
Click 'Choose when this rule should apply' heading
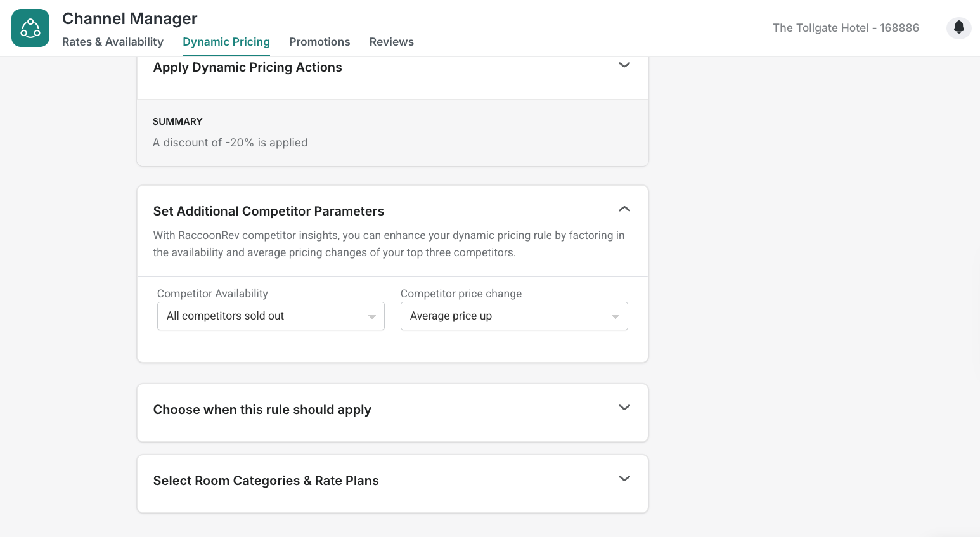click(x=262, y=410)
